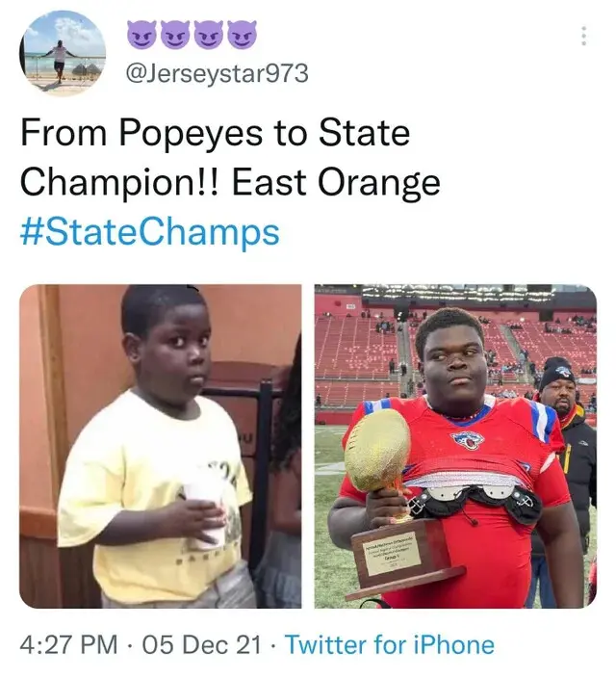This screenshot has height=678, width=616.
Task: Click the second purple devil emoji
Action: point(174,35)
